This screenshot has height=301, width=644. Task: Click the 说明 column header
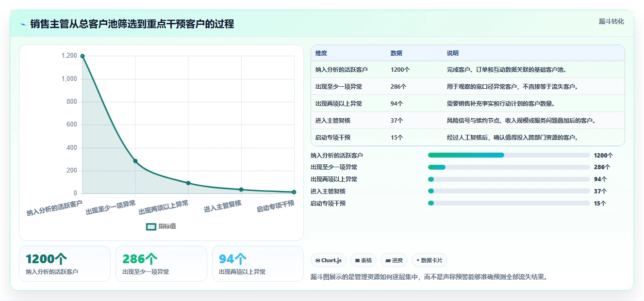[453, 53]
